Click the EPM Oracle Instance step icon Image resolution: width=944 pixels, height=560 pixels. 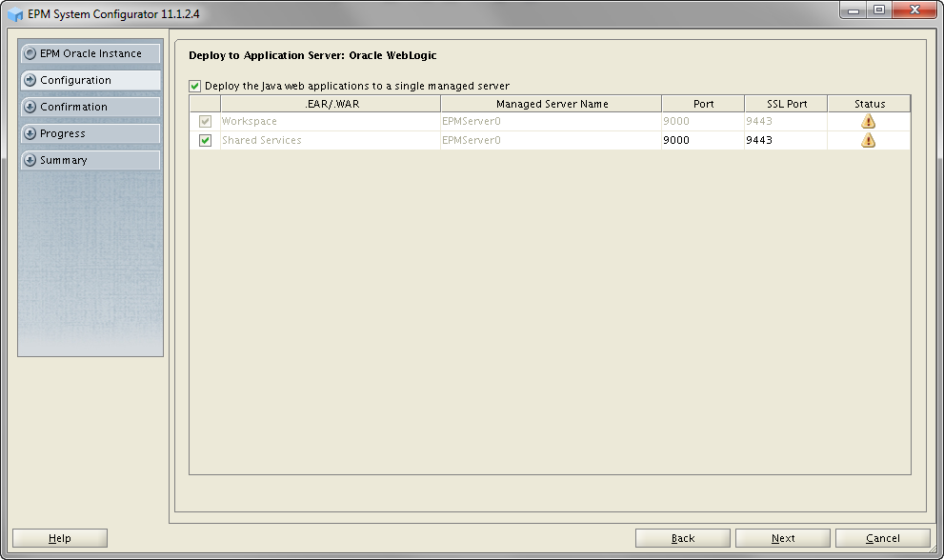coord(30,53)
